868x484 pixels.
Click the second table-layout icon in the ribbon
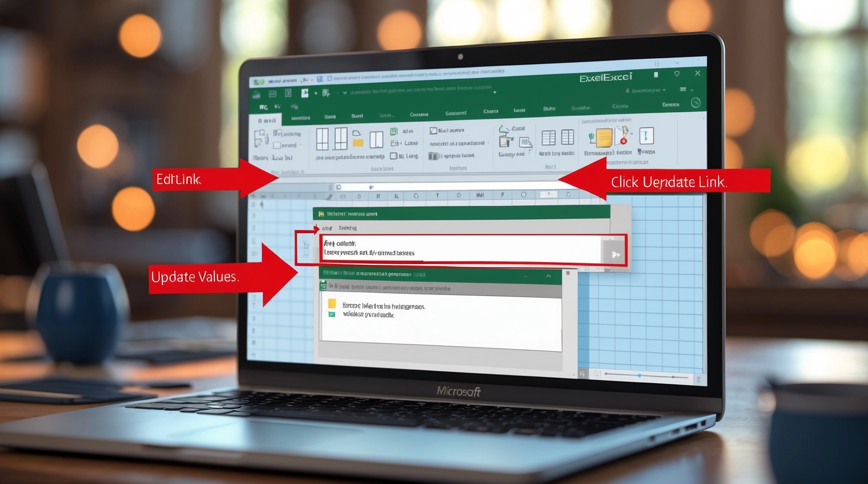click(568, 137)
